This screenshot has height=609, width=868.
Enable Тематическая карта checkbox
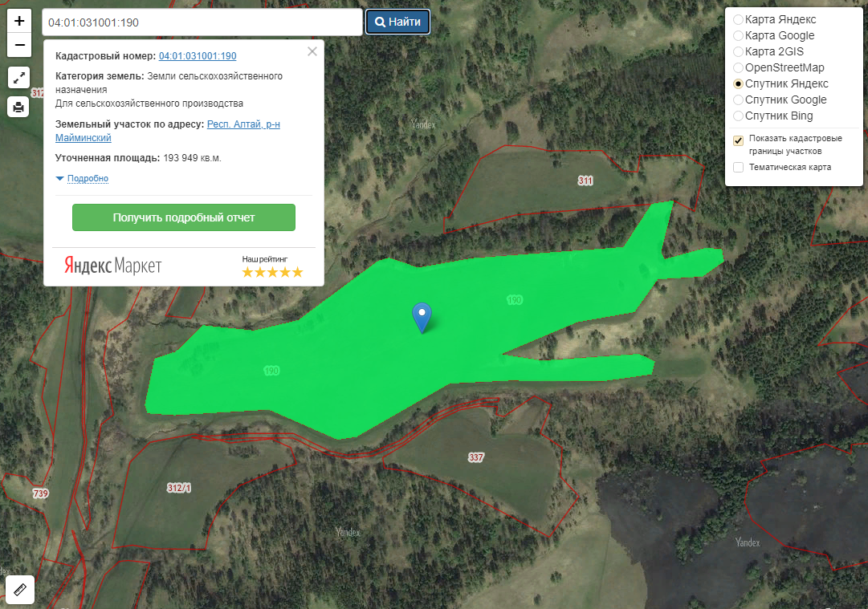click(739, 167)
